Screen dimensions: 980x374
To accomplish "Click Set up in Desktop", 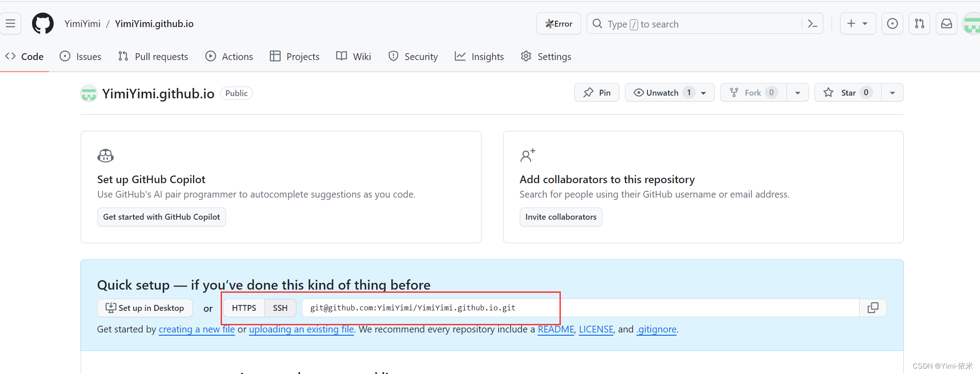I will click(x=145, y=308).
